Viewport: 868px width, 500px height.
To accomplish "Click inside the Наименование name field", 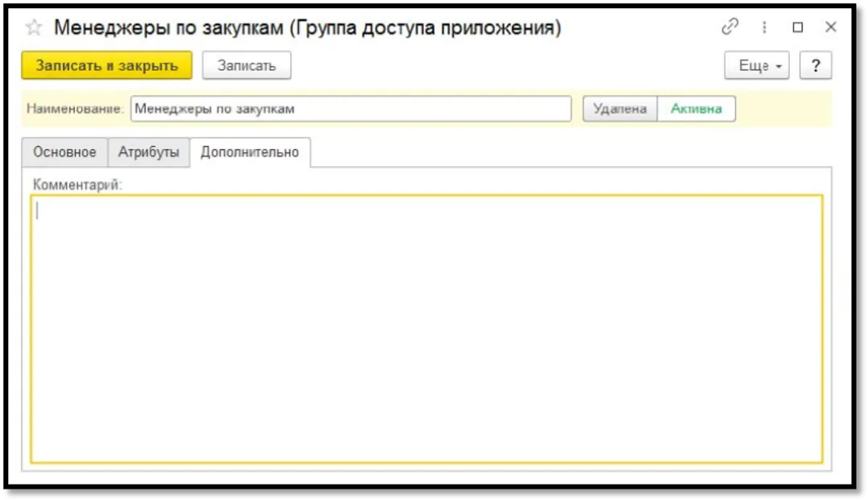I will (x=347, y=109).
